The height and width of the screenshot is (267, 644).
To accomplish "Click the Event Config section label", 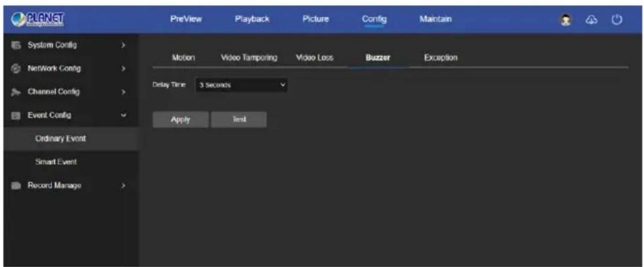I will [x=50, y=115].
